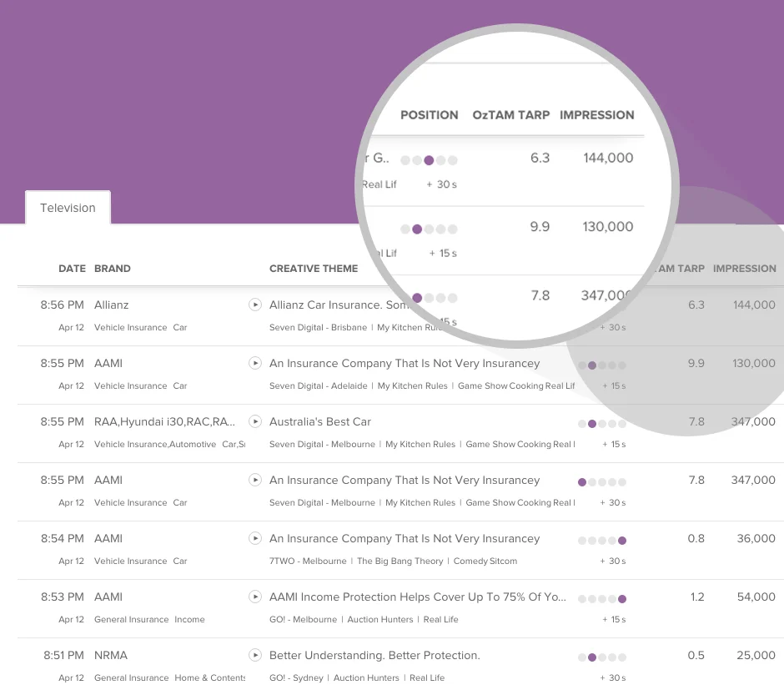Sort by the IMPRESSION column header in table
Image resolution: width=784 pixels, height=690 pixels.
pos(745,269)
